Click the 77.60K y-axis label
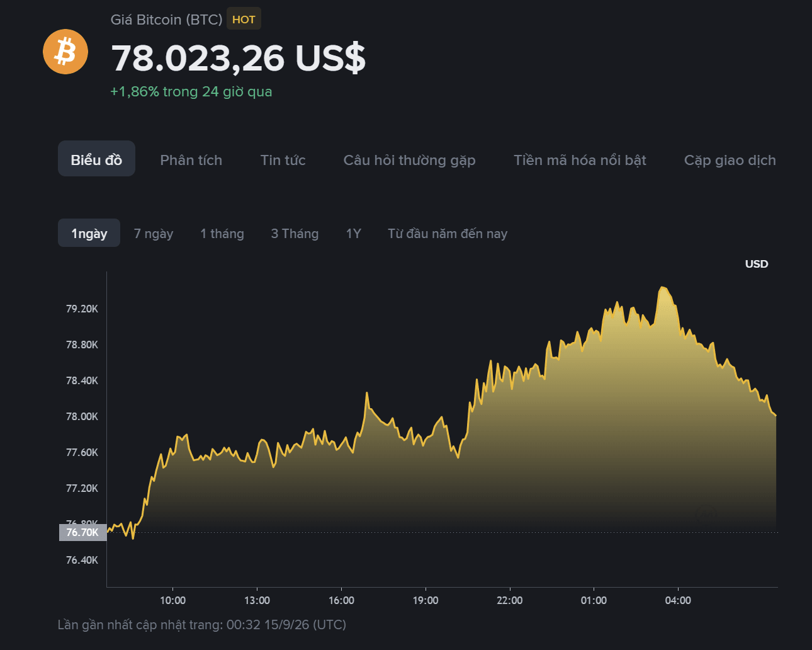The image size is (812, 650). pyautogui.click(x=82, y=452)
